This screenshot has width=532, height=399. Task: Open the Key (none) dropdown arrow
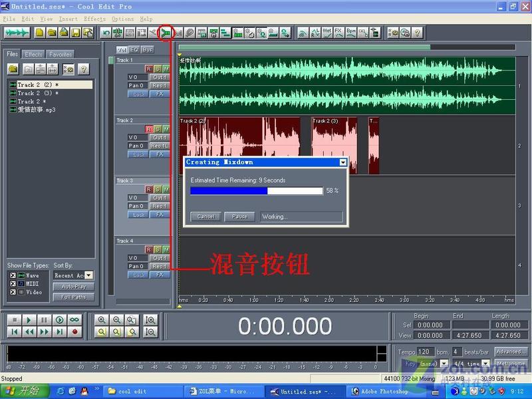(x=444, y=363)
